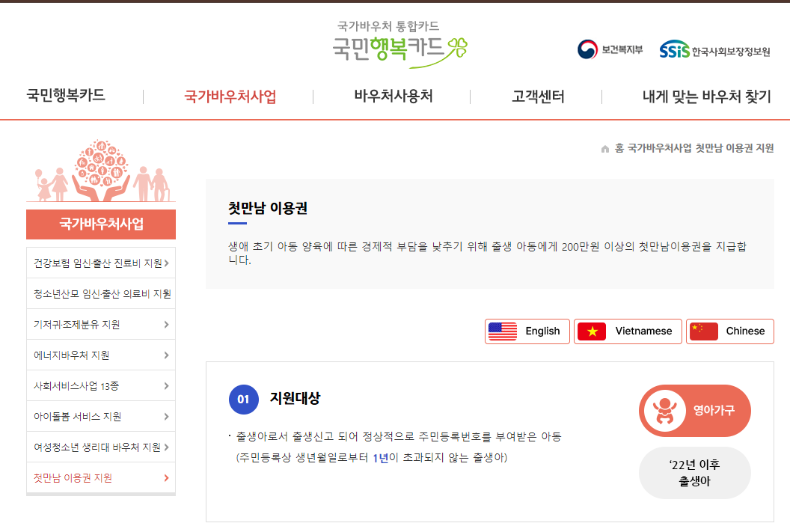Click the 주민등록상 생년월일로부터 parenthetical line
The width and height of the screenshot is (790, 532).
[372, 458]
